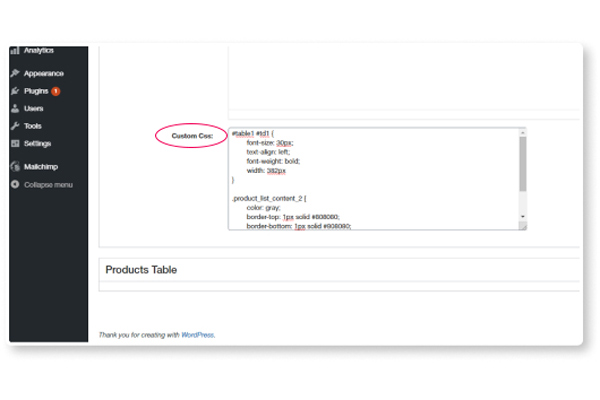Click the Tools wrench icon
The image size is (600, 400).
15,126
